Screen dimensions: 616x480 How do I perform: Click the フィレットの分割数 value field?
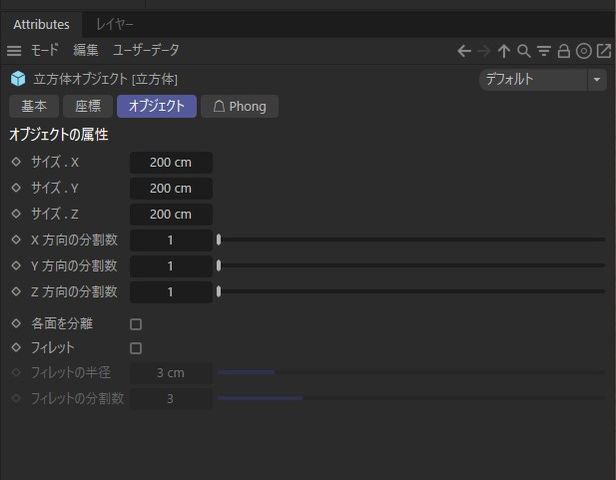click(x=171, y=399)
